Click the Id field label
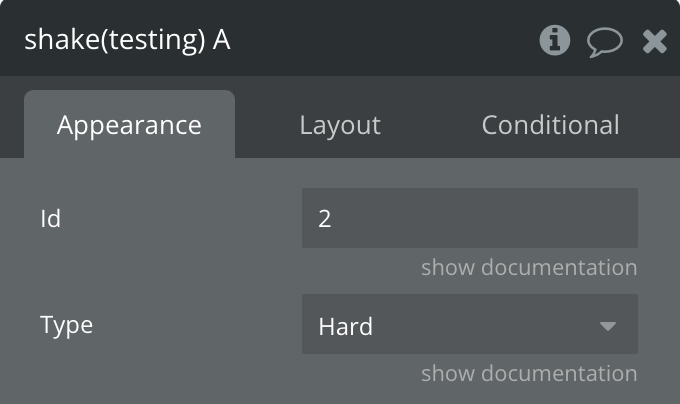 tap(51, 218)
